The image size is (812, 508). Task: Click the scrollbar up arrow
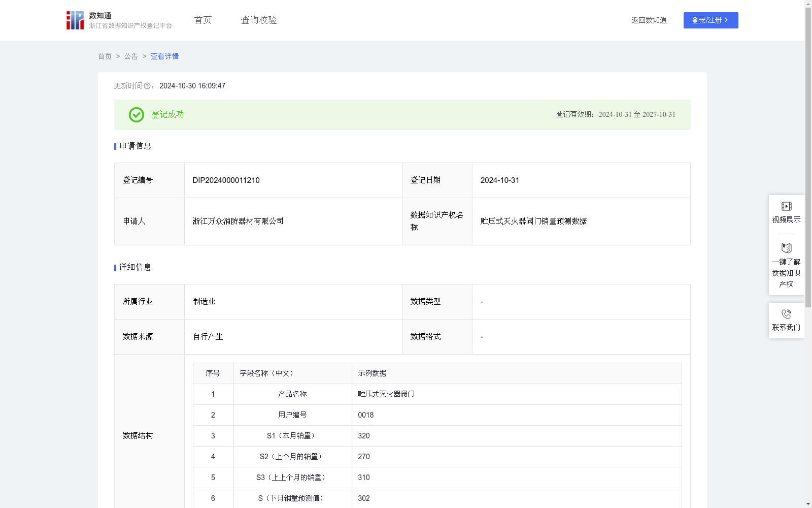coord(808,4)
